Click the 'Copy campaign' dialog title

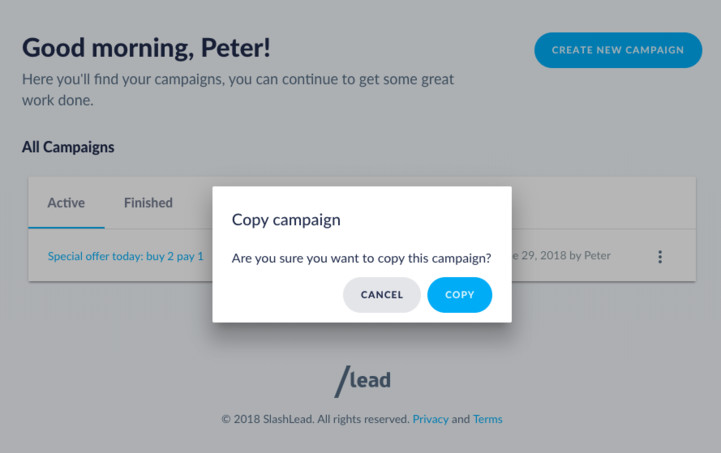click(286, 220)
